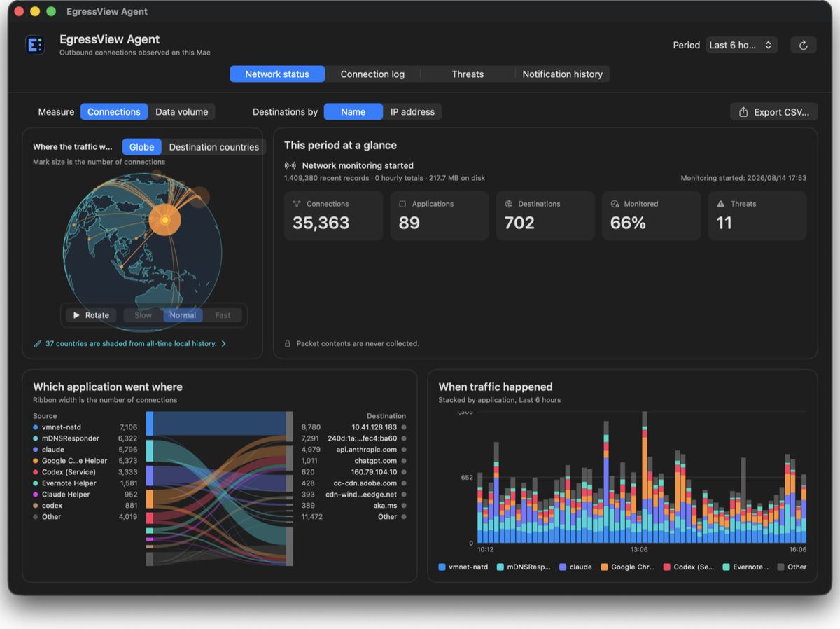The width and height of the screenshot is (840, 629).
Task: Start globe rotation with Rotate button
Action: click(92, 315)
